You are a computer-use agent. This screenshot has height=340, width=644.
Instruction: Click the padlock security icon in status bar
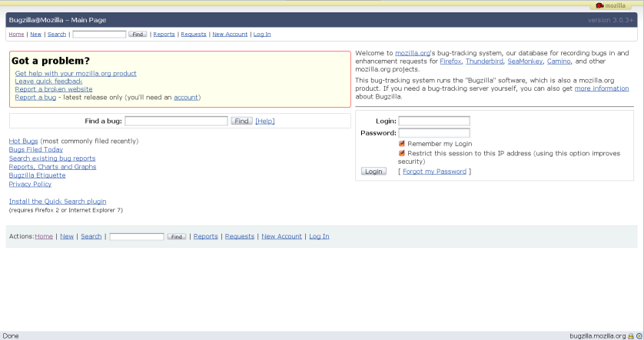630,336
